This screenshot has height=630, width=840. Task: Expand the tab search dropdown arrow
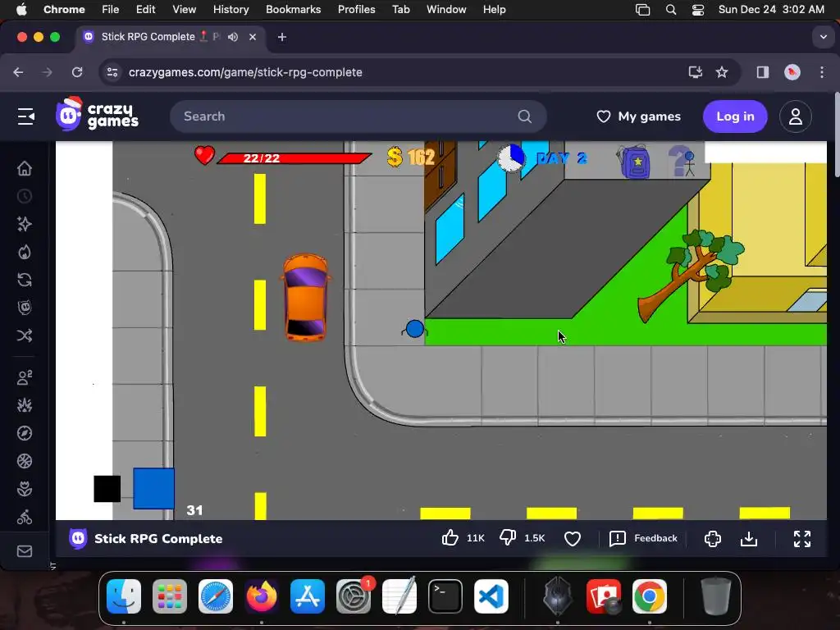pyautogui.click(x=823, y=37)
